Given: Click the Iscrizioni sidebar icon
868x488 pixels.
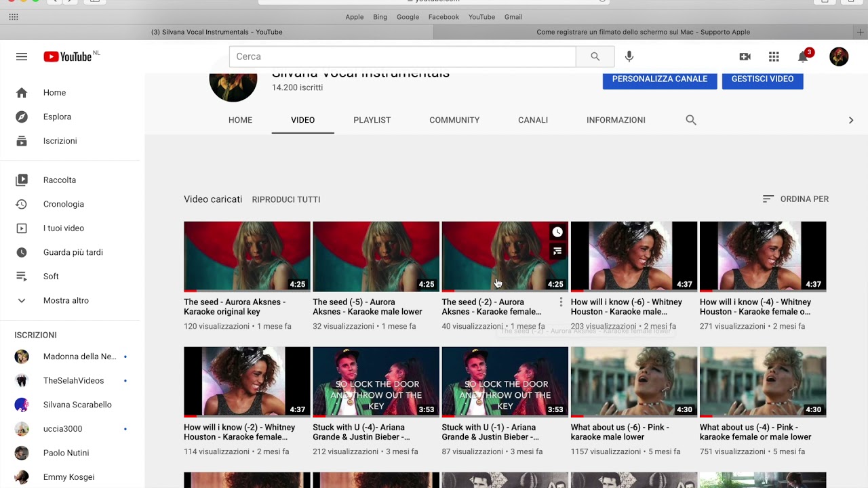Looking at the screenshot, I should 22,141.
